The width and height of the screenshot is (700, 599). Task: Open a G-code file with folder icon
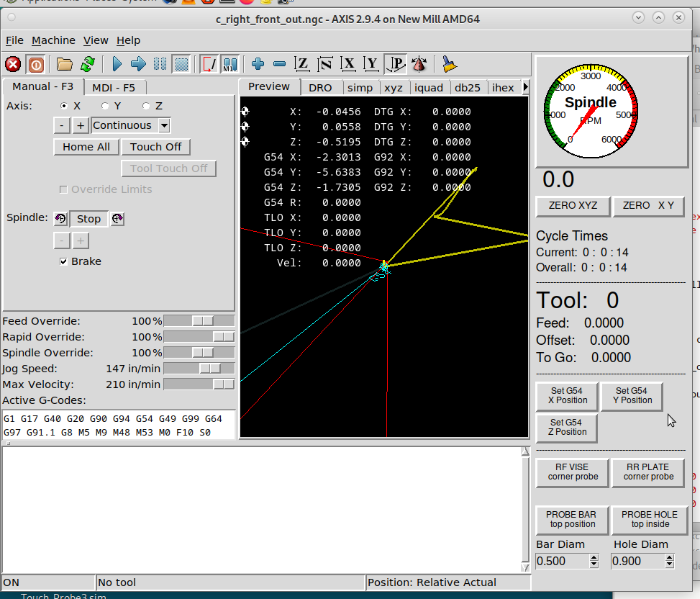(x=65, y=65)
